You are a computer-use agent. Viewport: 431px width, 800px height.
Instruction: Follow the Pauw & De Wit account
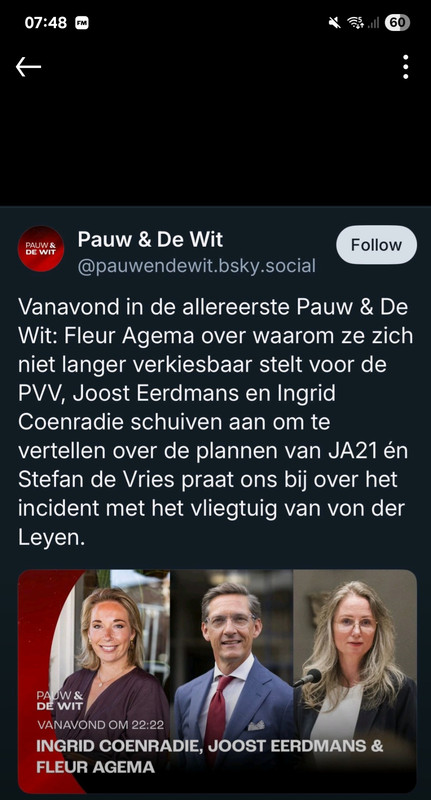coord(376,245)
